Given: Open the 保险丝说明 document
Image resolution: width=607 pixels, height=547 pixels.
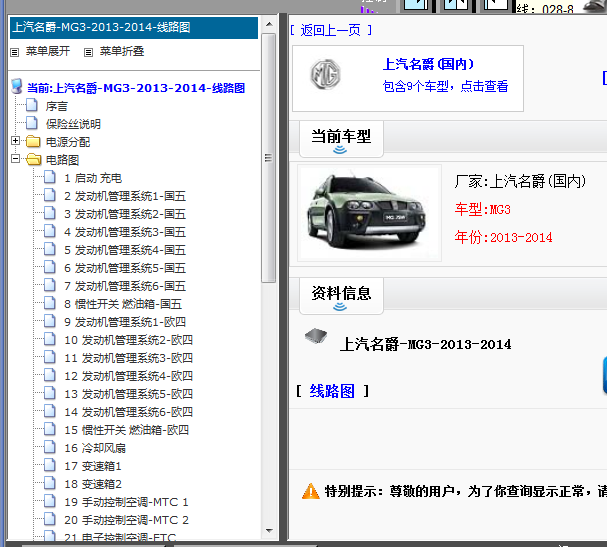Looking at the screenshot, I should 73,124.
